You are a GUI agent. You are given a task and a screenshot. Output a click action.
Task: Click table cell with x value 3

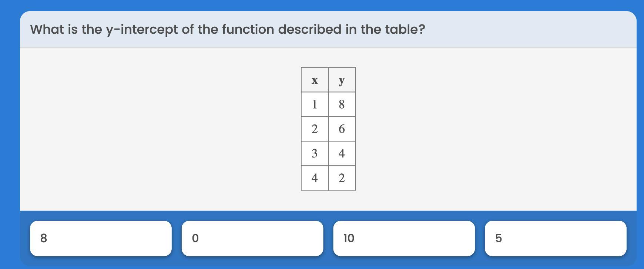315,153
